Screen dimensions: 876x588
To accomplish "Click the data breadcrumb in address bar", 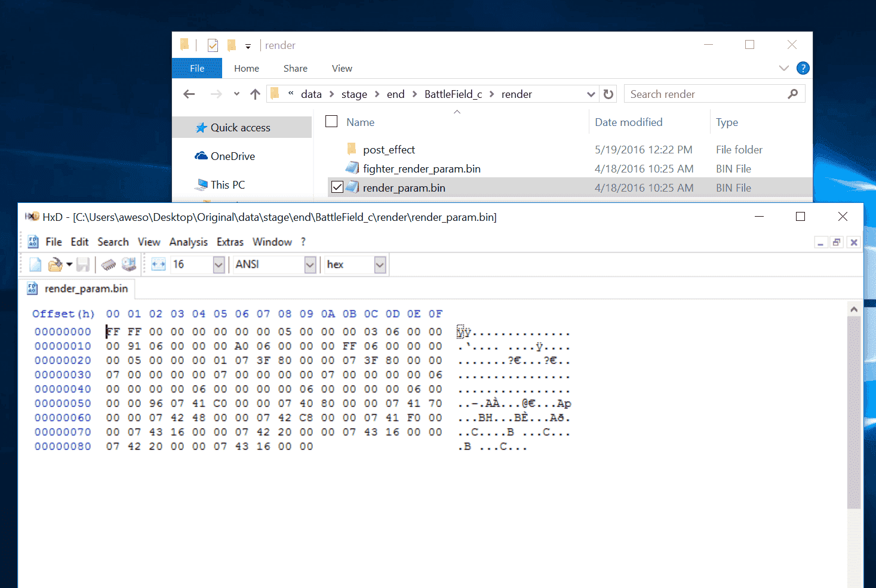I will point(311,94).
